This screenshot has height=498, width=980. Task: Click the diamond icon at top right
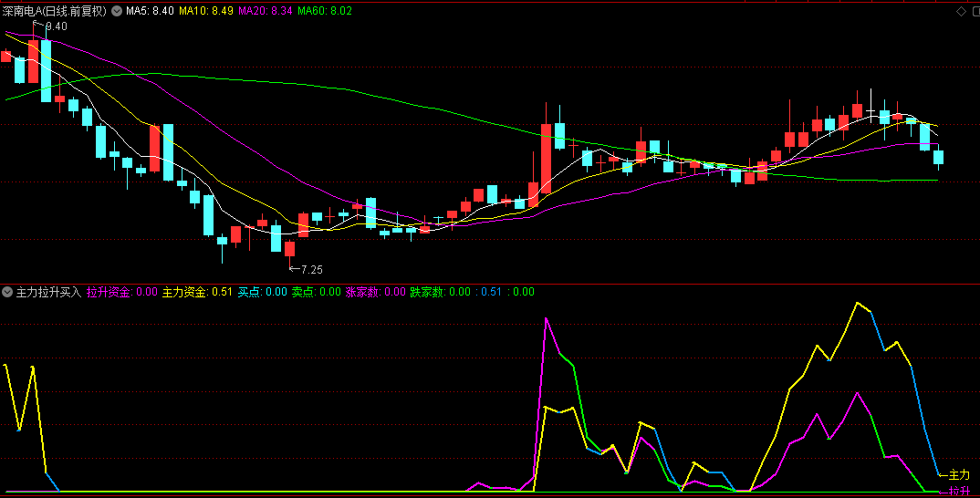(x=961, y=11)
